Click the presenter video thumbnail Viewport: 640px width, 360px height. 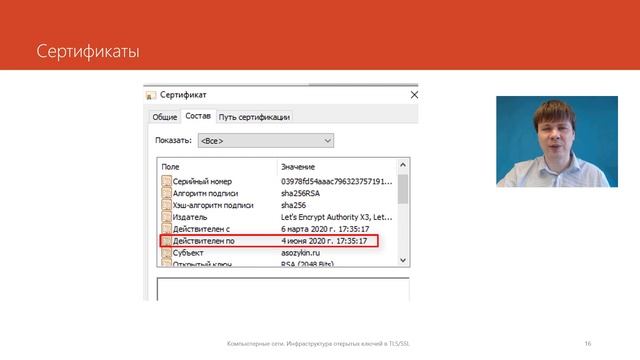click(x=557, y=142)
